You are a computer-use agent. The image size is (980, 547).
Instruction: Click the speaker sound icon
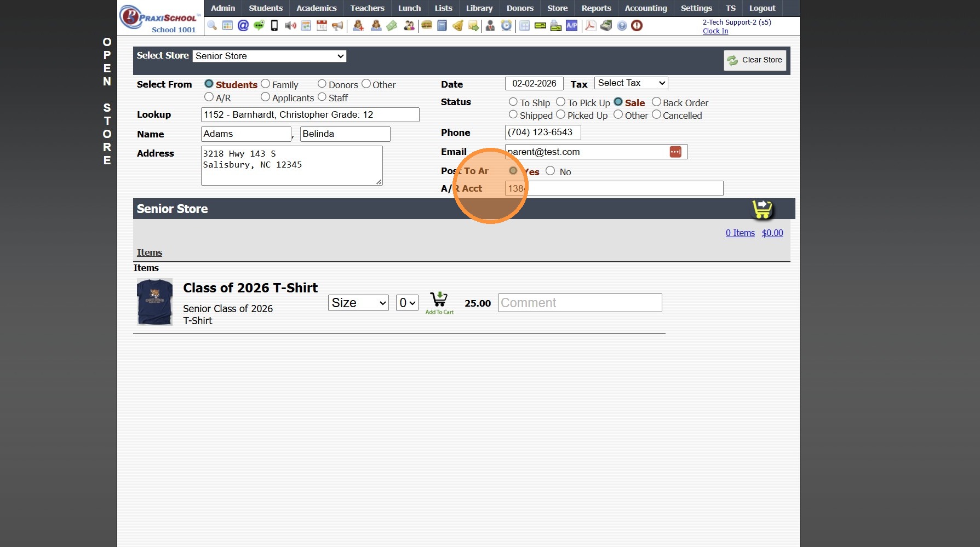tap(290, 26)
